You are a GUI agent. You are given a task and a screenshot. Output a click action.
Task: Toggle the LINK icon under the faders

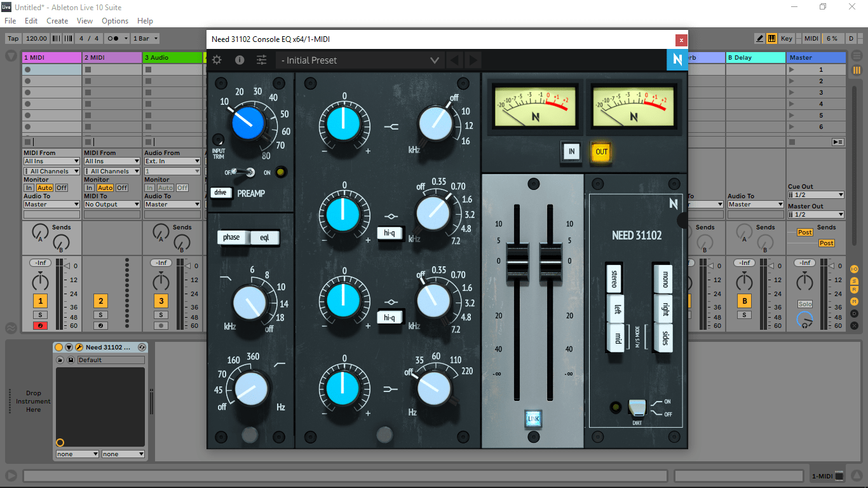[533, 419]
